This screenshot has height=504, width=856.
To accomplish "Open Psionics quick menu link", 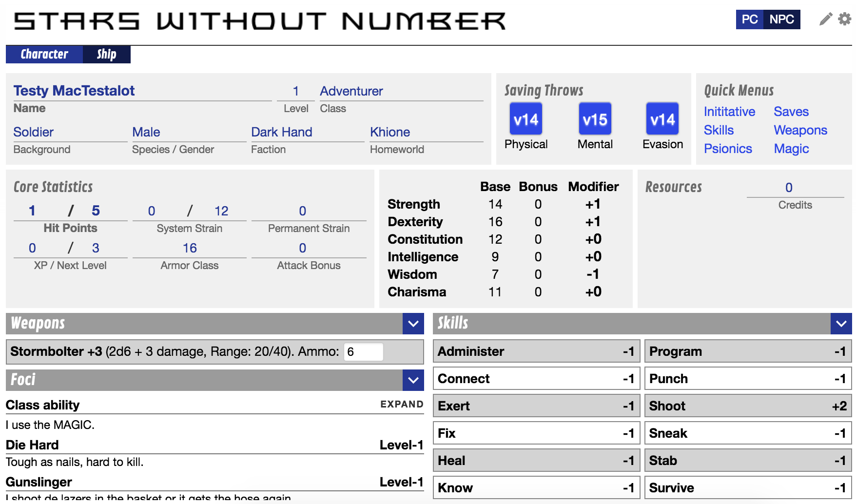I will click(x=728, y=149).
